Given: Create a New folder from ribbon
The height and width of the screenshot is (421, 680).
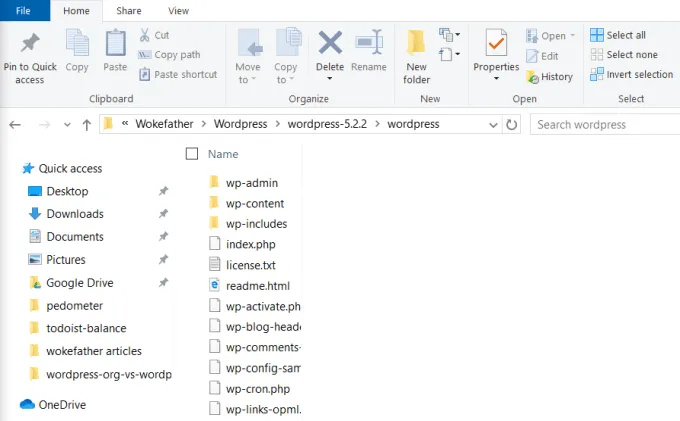Looking at the screenshot, I should 416,45.
